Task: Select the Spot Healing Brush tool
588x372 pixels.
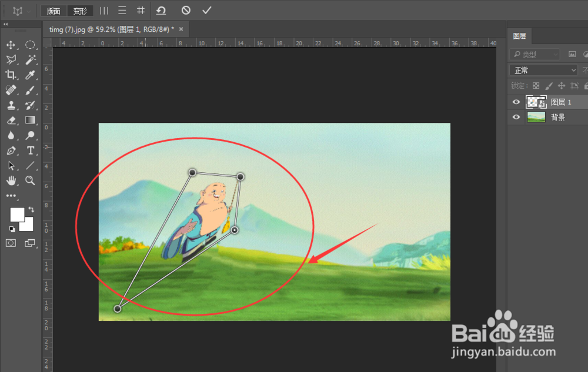Action: pos(11,90)
